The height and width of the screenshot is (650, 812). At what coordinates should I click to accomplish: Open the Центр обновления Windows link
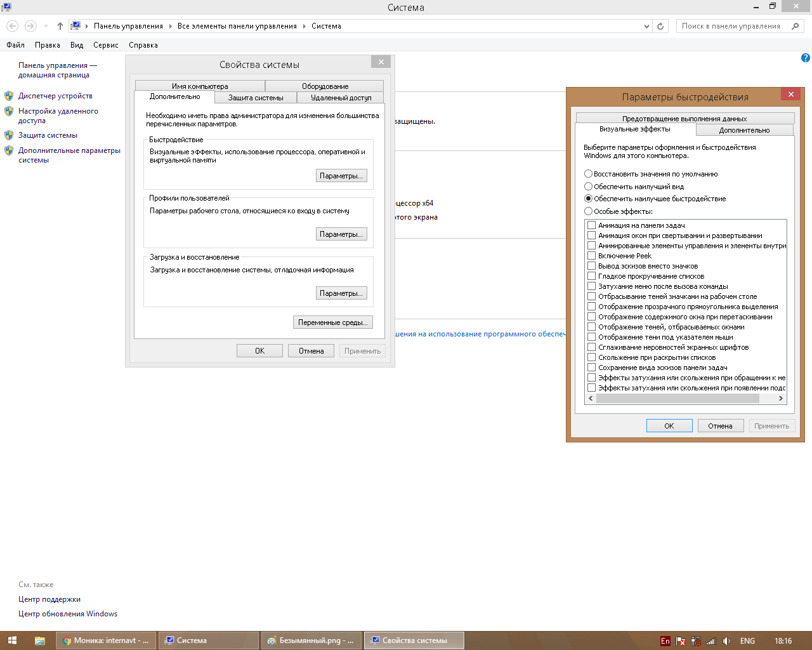coord(68,614)
